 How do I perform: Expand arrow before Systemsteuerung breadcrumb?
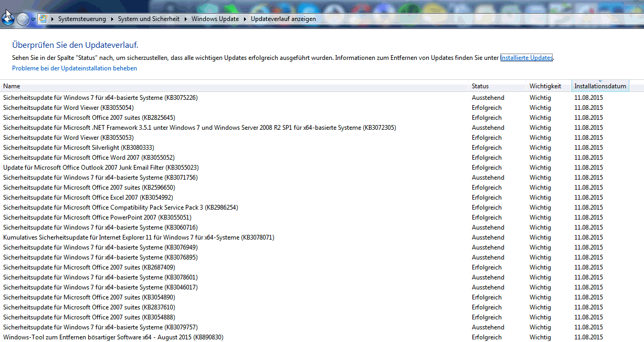tap(53, 19)
